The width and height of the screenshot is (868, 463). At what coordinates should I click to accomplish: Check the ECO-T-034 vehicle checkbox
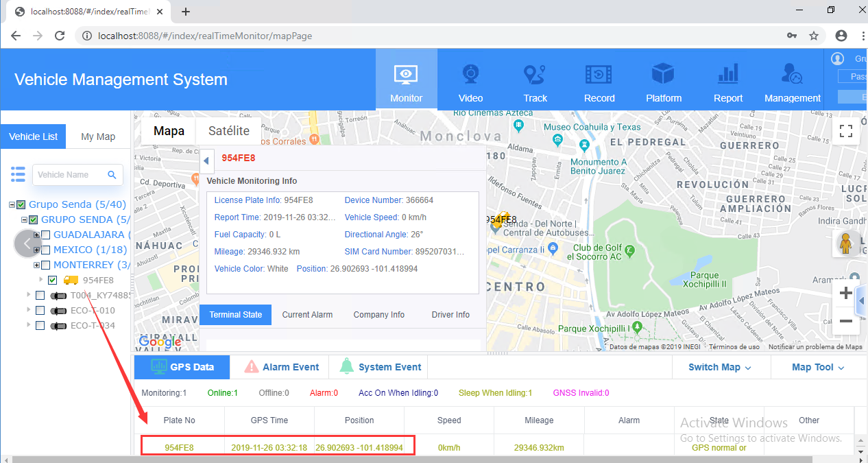40,326
